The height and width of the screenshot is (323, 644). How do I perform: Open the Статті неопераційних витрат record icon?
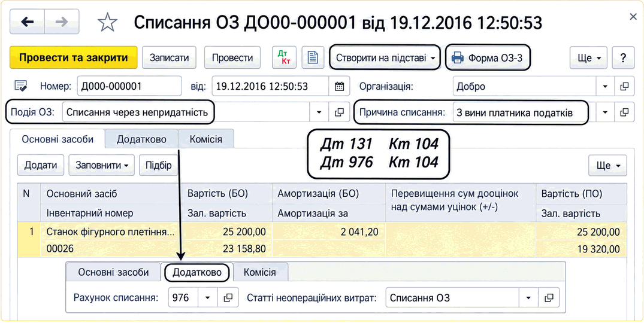[x=549, y=298]
